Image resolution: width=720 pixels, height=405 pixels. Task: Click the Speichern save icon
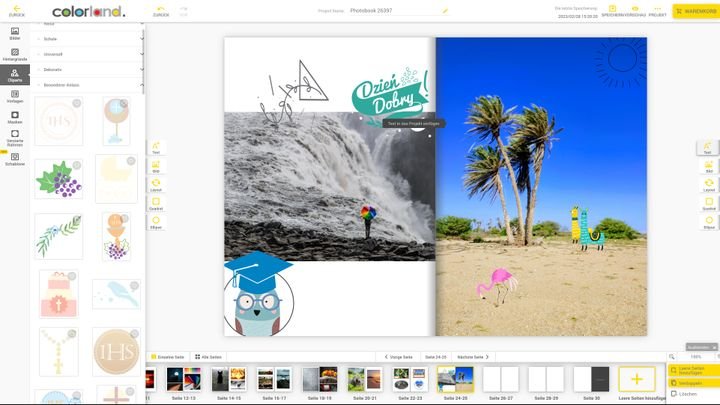point(611,10)
